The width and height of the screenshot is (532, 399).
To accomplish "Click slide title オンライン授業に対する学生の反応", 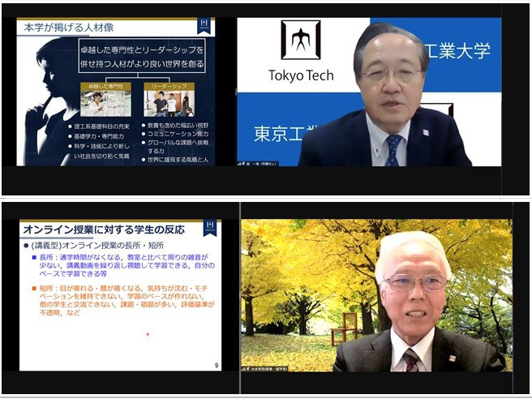I will [x=104, y=230].
